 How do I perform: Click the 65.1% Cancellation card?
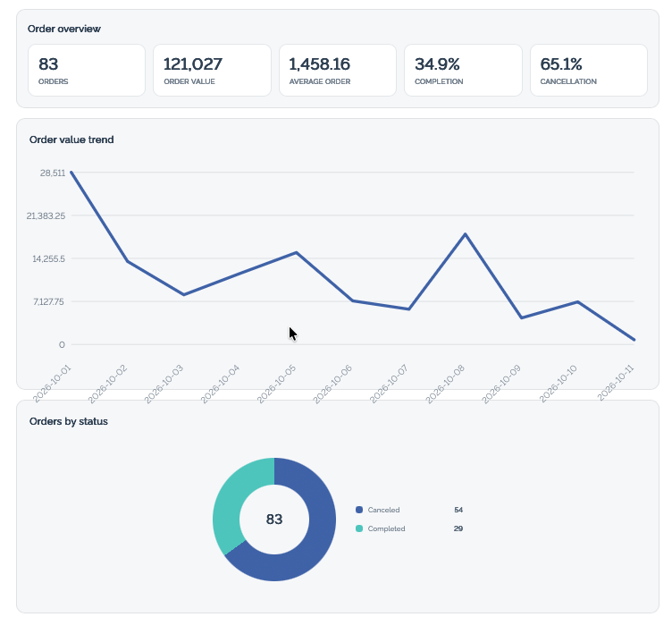tap(589, 71)
